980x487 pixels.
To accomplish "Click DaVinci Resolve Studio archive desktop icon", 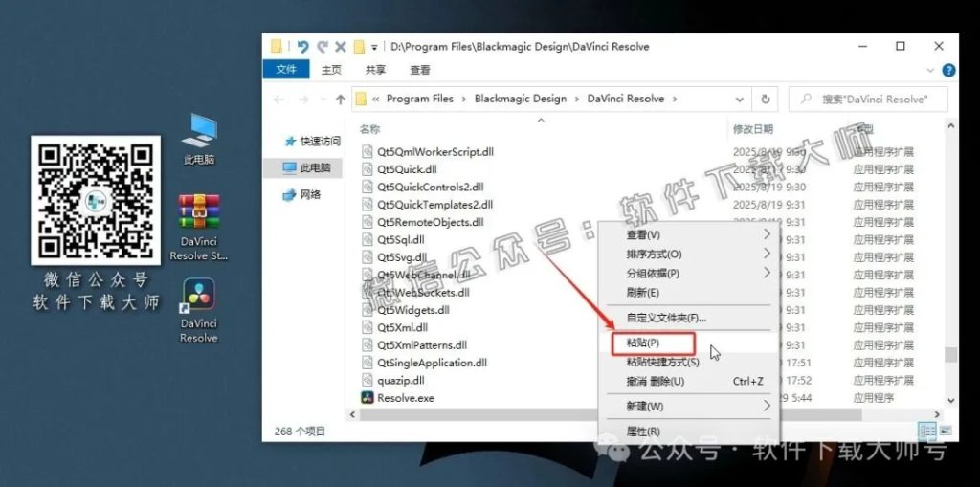I will click(x=199, y=228).
